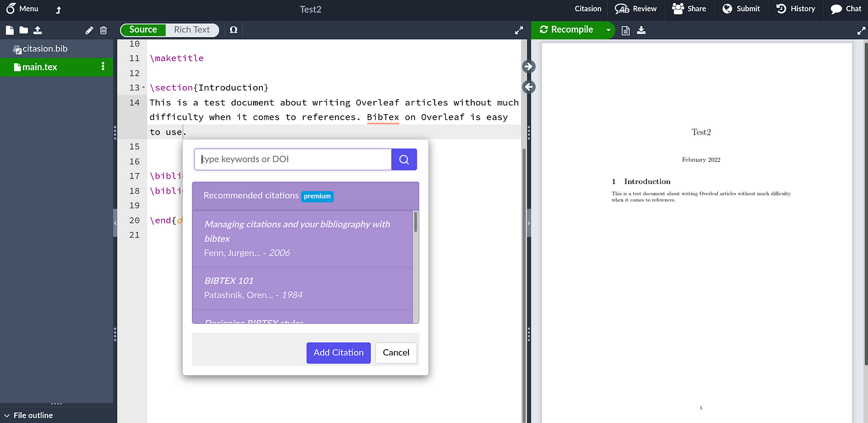Click the citation search magnifier button

pos(404,159)
